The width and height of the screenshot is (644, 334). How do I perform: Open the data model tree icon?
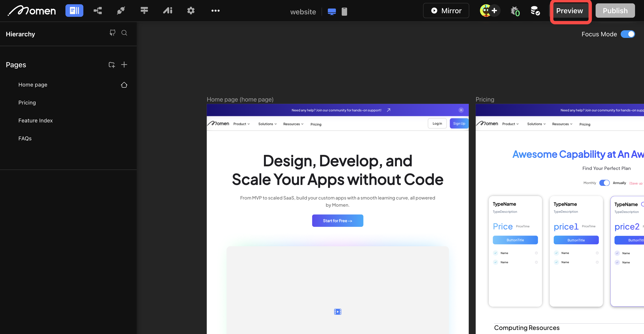pos(97,11)
